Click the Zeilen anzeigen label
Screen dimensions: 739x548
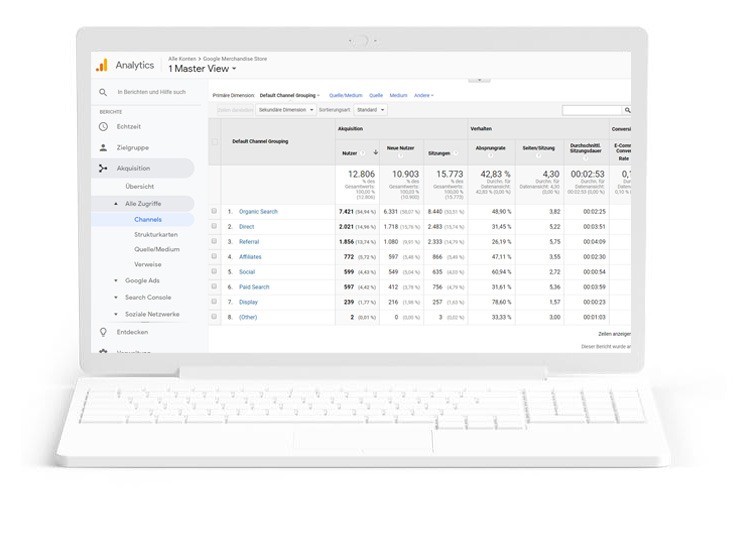pos(615,334)
